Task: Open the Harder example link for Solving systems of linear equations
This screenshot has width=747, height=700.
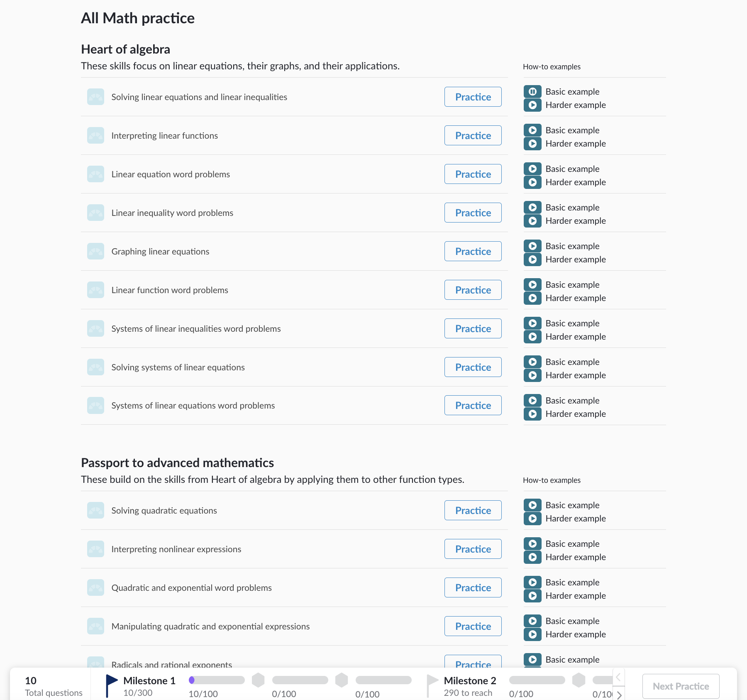Action: pyautogui.click(x=575, y=375)
